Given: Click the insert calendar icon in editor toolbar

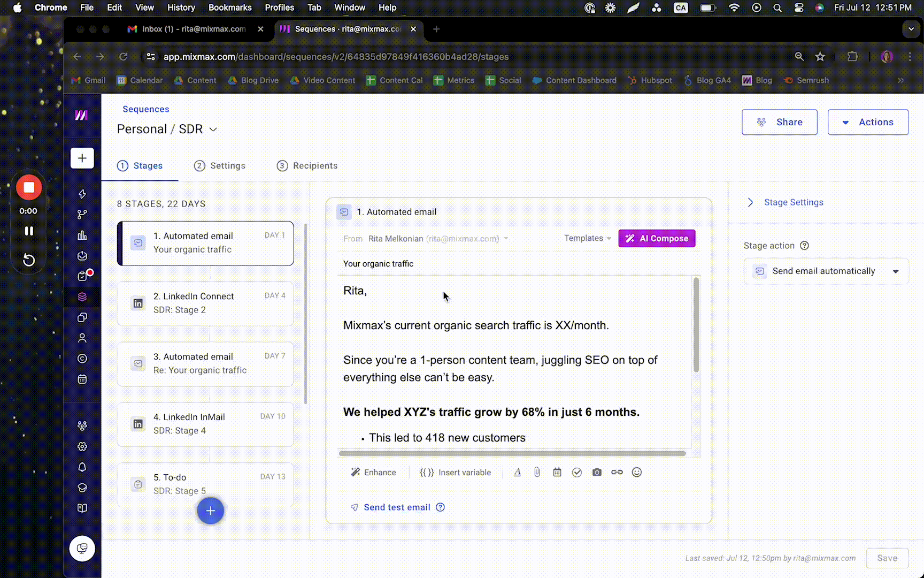Looking at the screenshot, I should point(557,472).
